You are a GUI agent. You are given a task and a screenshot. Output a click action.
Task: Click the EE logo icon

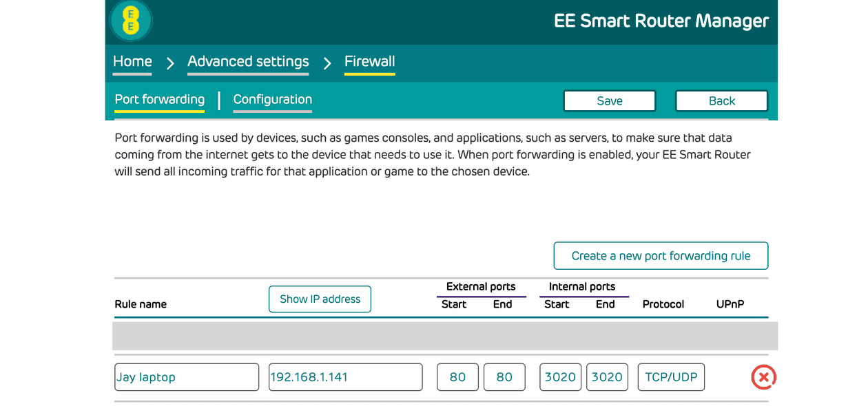tap(130, 21)
